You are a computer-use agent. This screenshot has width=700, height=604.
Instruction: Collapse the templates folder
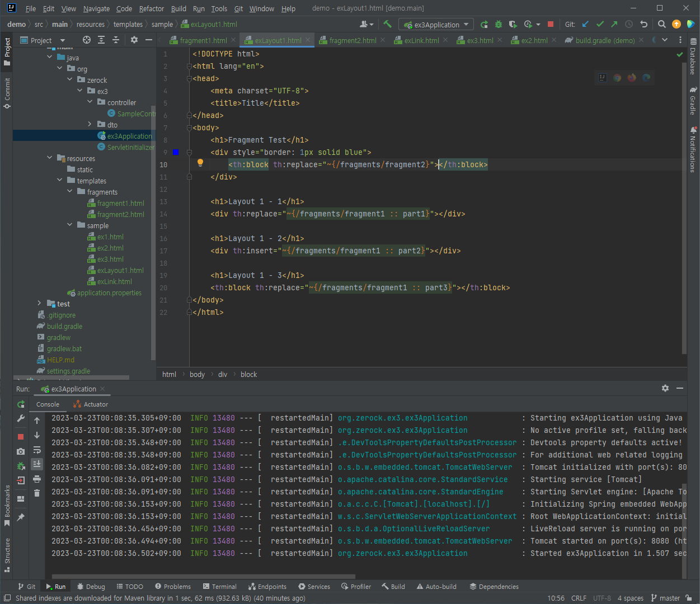pyautogui.click(x=60, y=181)
